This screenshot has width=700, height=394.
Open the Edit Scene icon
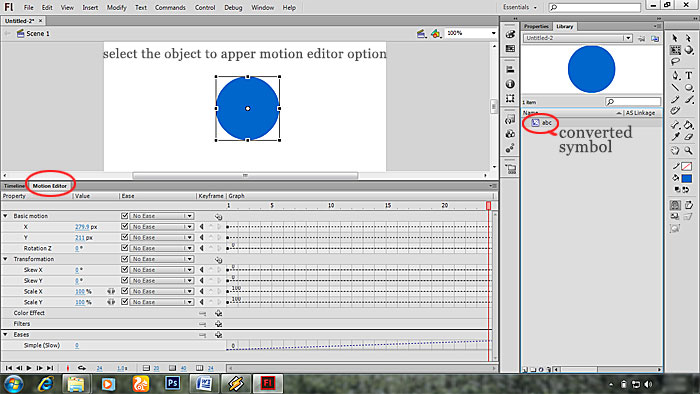click(421, 33)
